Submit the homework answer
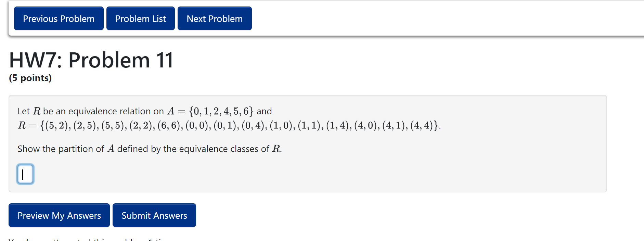644x241 pixels. click(154, 215)
